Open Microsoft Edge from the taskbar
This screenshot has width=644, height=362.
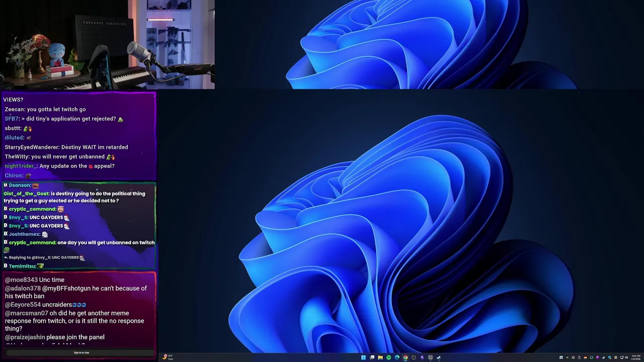[397, 357]
